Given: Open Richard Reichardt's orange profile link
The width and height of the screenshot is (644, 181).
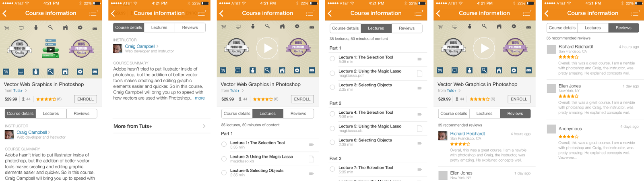Looking at the screenshot, I should [467, 133].
